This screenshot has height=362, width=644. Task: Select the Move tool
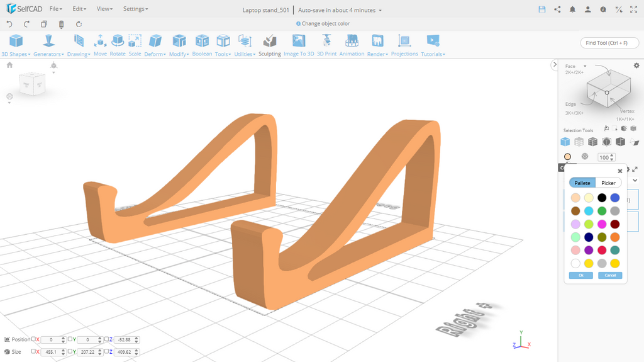(x=100, y=42)
